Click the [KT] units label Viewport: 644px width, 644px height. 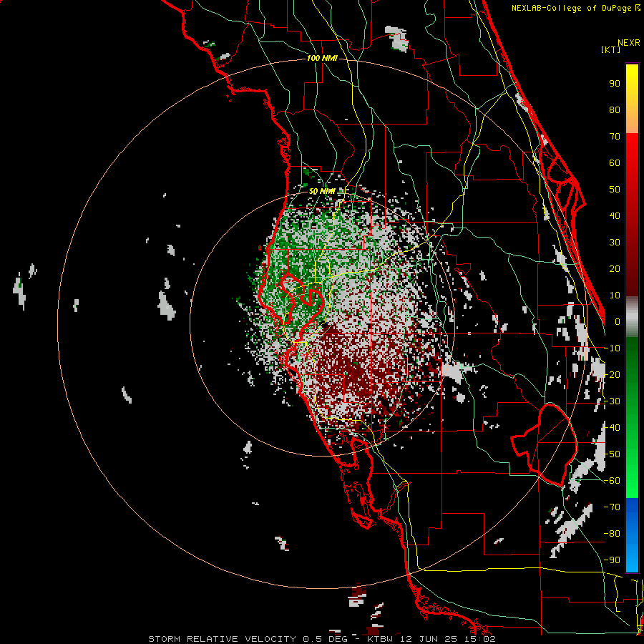610,49
